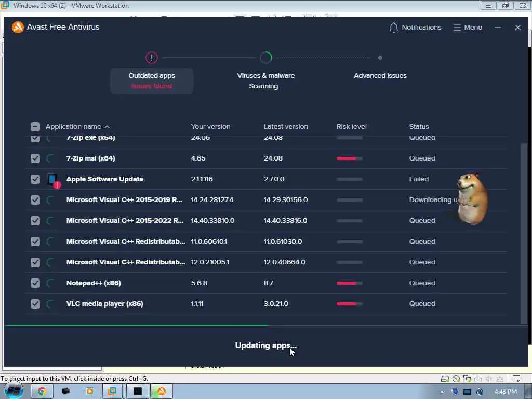Click latest version 3.0.21.0 for VLC
The width and height of the screenshot is (532, 399).
[x=276, y=303]
